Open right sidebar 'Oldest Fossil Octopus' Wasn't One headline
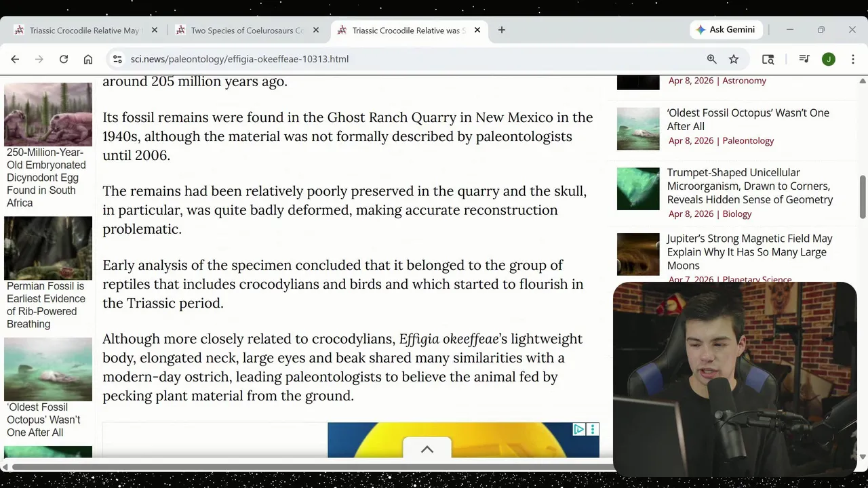The image size is (868, 488). click(x=748, y=119)
